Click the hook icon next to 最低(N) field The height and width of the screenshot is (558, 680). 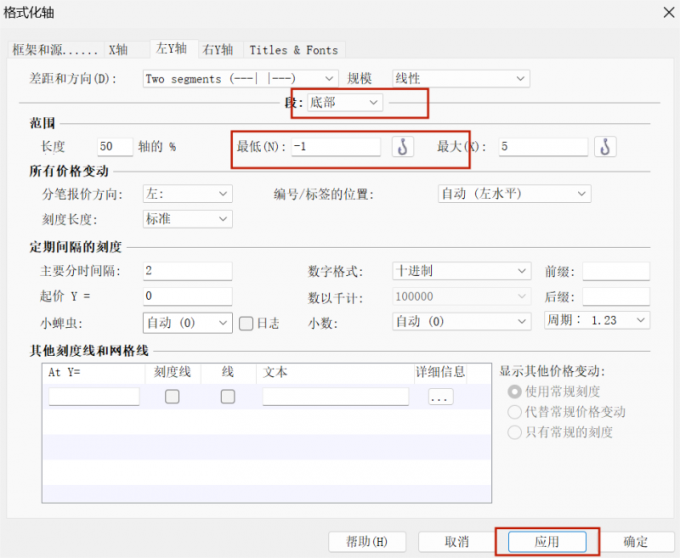tap(402, 147)
